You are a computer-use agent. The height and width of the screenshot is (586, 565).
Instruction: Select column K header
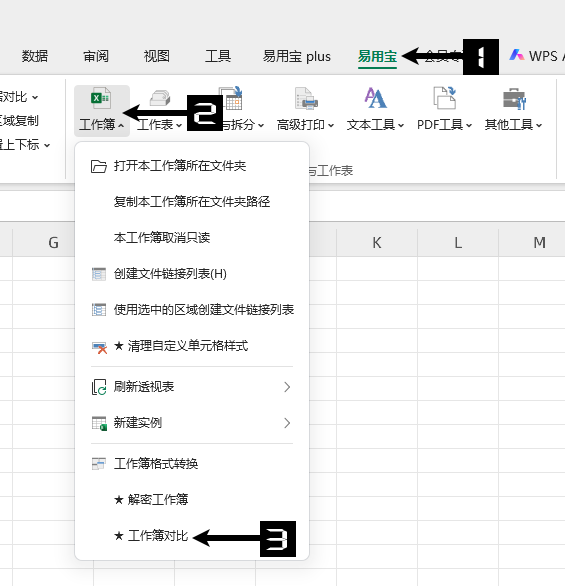pyautogui.click(x=377, y=243)
